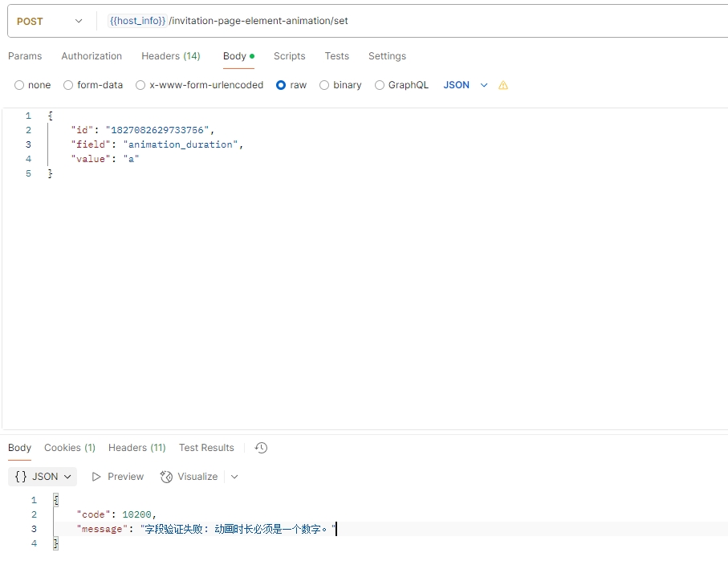Select the binary body radio button

click(324, 85)
